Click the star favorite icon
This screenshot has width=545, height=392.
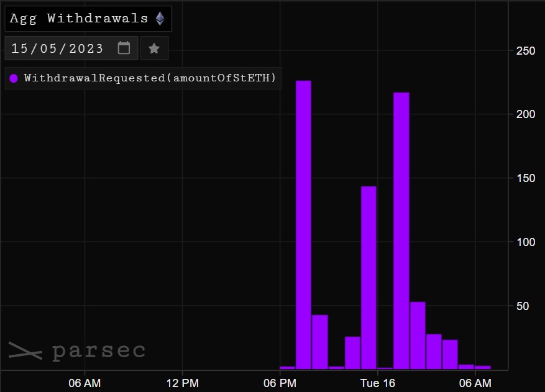coord(154,48)
